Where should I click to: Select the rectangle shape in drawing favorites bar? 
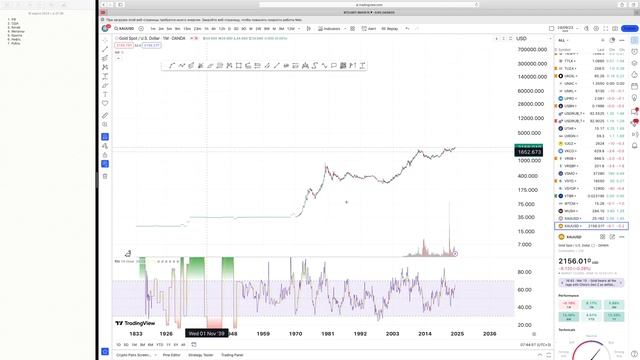coord(239,66)
